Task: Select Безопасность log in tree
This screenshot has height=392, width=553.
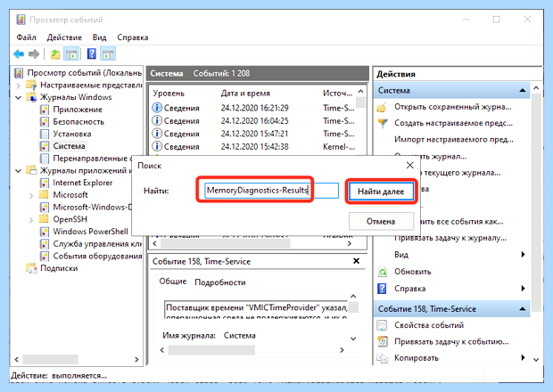Action: coord(78,122)
